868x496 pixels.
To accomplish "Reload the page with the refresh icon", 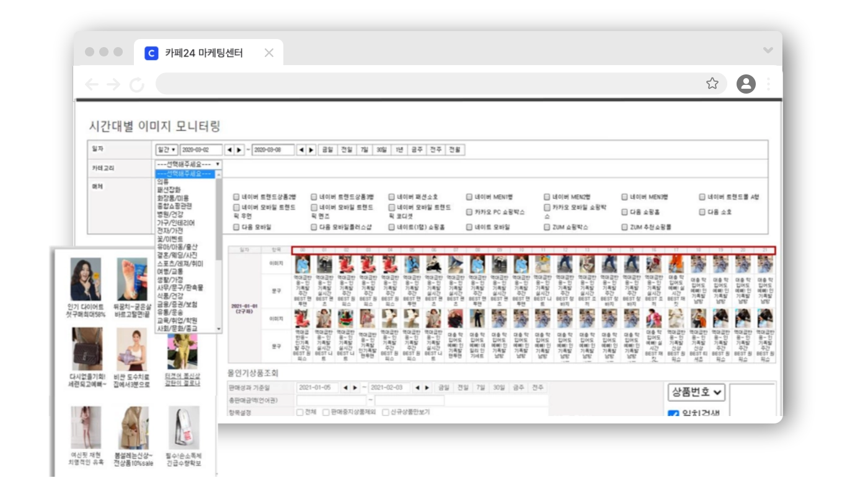I will [136, 85].
